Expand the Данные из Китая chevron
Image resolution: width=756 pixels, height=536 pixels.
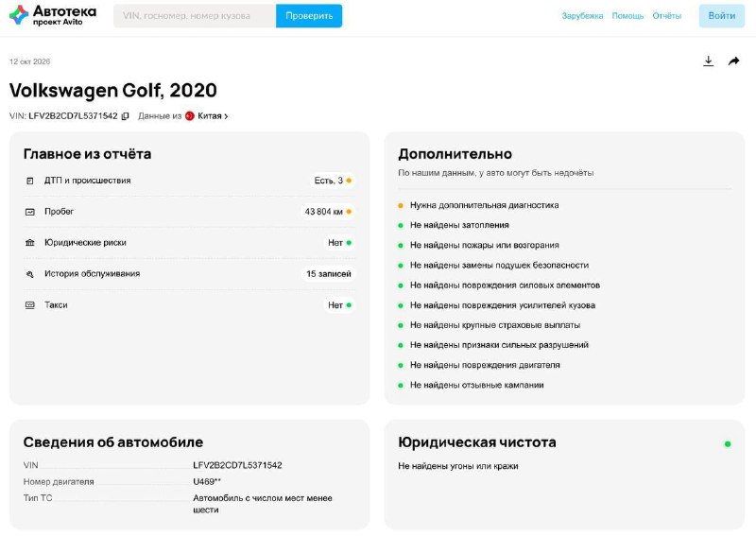pos(226,116)
